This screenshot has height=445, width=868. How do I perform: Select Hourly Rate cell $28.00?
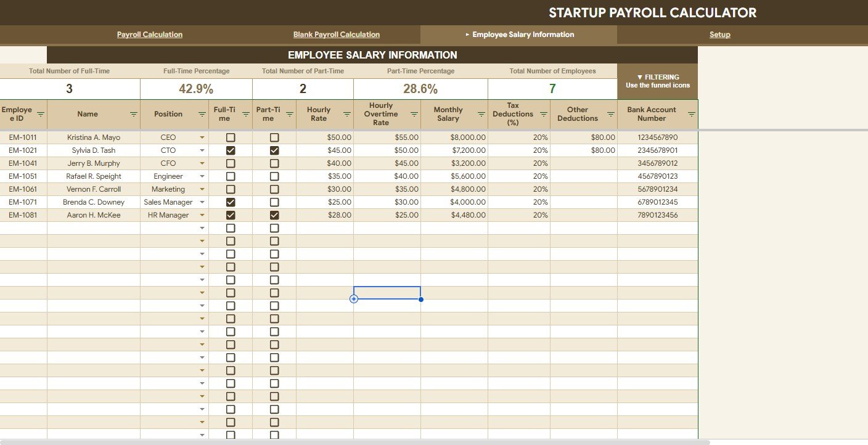click(x=325, y=215)
